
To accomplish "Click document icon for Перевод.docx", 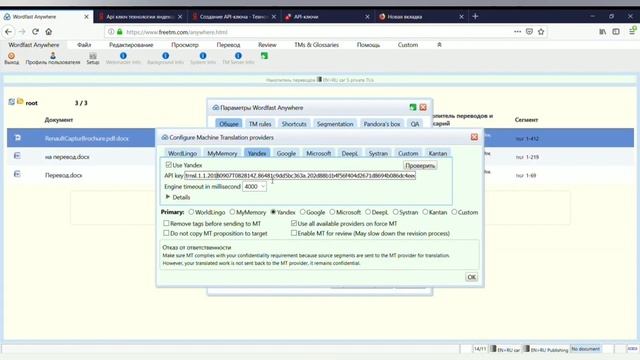I will [x=17, y=174].
